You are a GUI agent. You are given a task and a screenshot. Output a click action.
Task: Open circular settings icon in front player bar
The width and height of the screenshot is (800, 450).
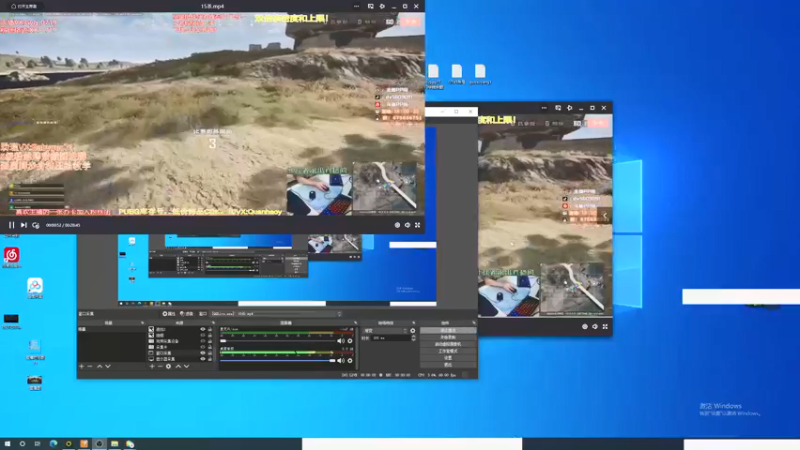click(x=397, y=225)
